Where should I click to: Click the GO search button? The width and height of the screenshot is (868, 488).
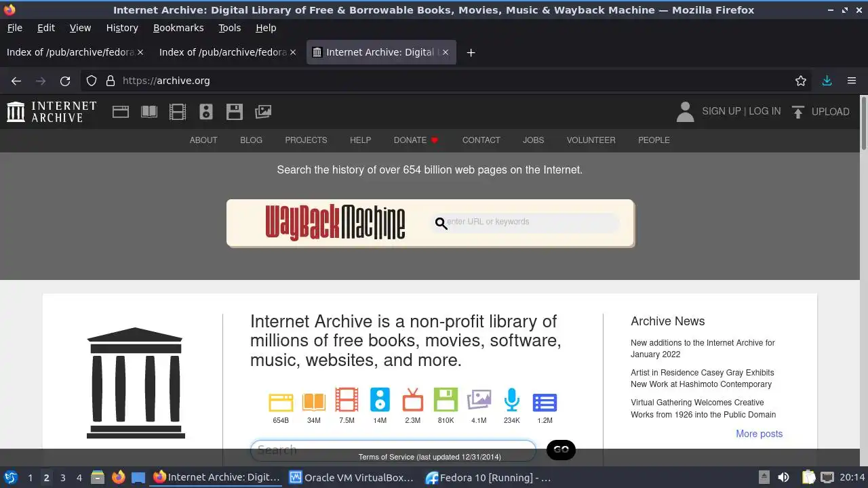point(561,449)
